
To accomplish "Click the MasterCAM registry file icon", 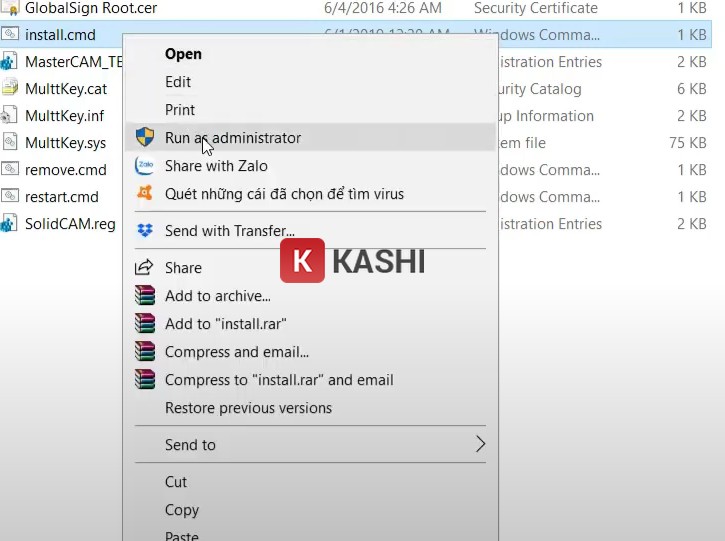I will click(x=9, y=61).
